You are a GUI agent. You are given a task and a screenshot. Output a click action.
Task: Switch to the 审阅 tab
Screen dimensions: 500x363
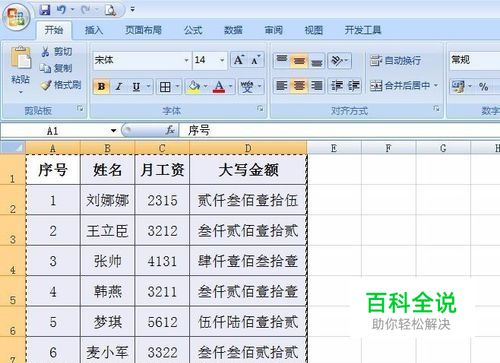coord(273,30)
